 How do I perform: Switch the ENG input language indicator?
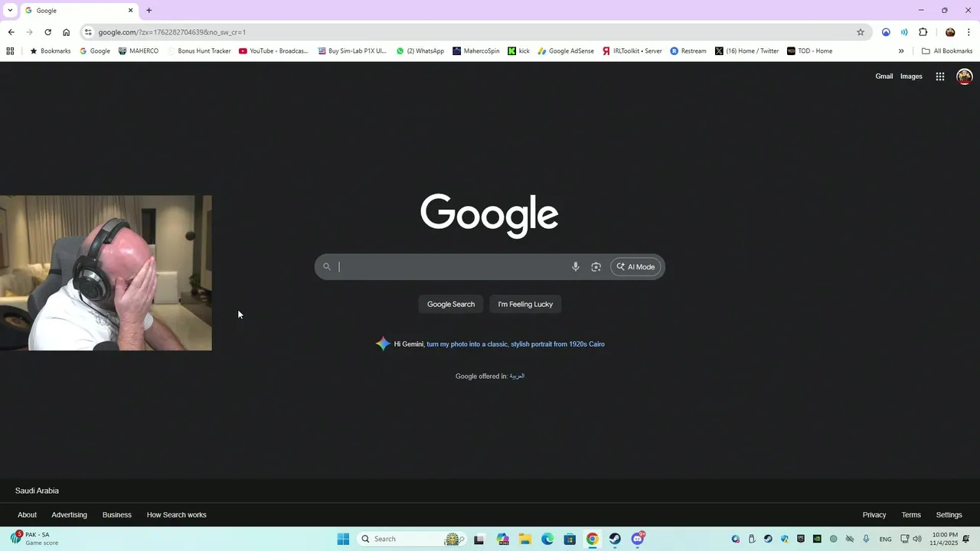[885, 540]
